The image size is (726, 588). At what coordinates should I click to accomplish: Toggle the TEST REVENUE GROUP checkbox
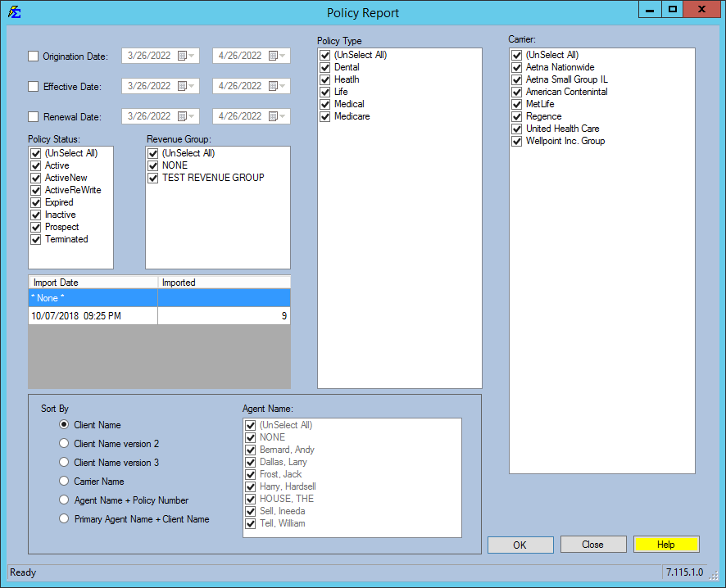(152, 178)
